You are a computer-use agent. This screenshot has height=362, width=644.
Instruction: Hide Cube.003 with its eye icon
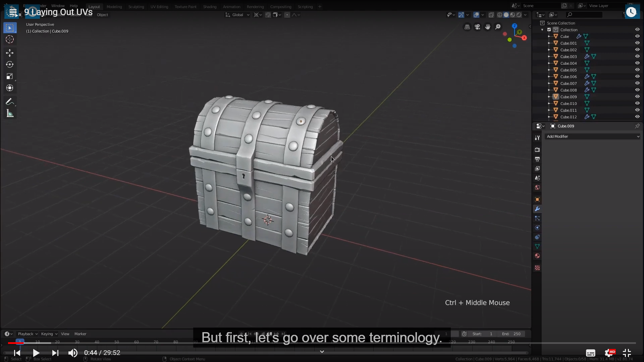(x=637, y=56)
